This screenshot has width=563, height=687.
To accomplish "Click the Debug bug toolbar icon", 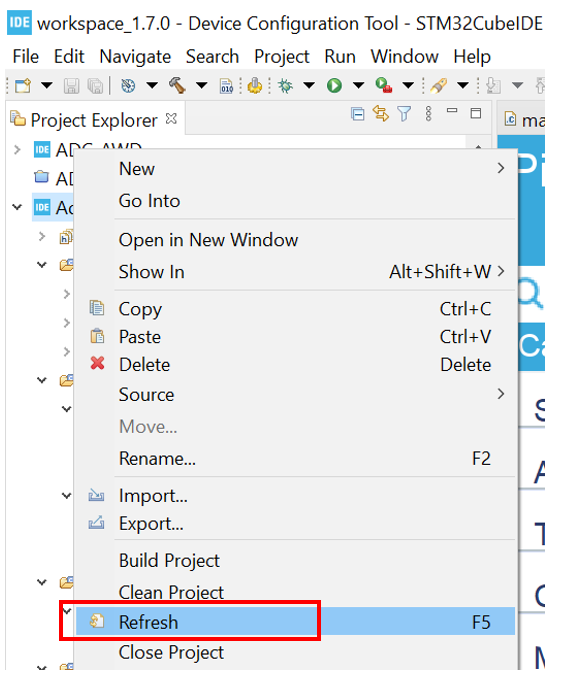I will pos(285,85).
